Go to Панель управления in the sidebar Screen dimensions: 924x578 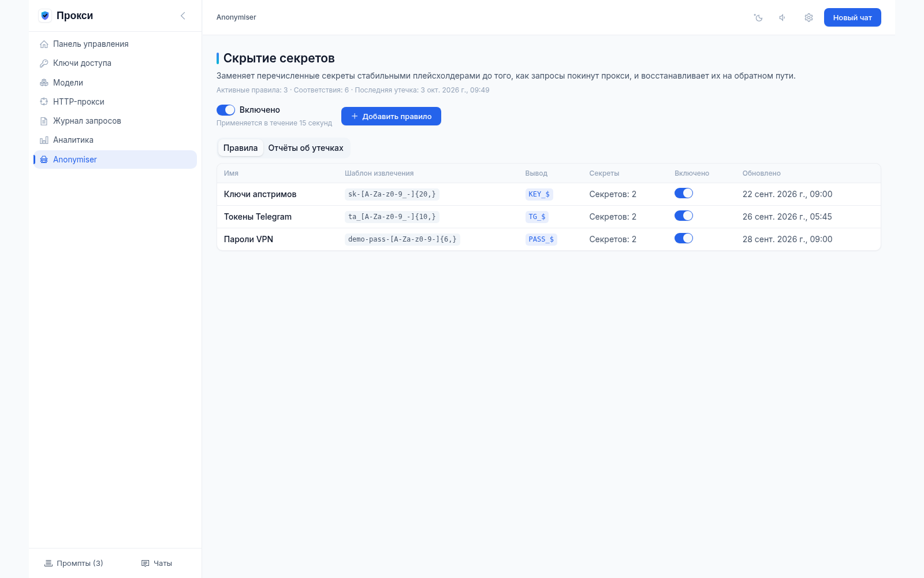point(115,44)
